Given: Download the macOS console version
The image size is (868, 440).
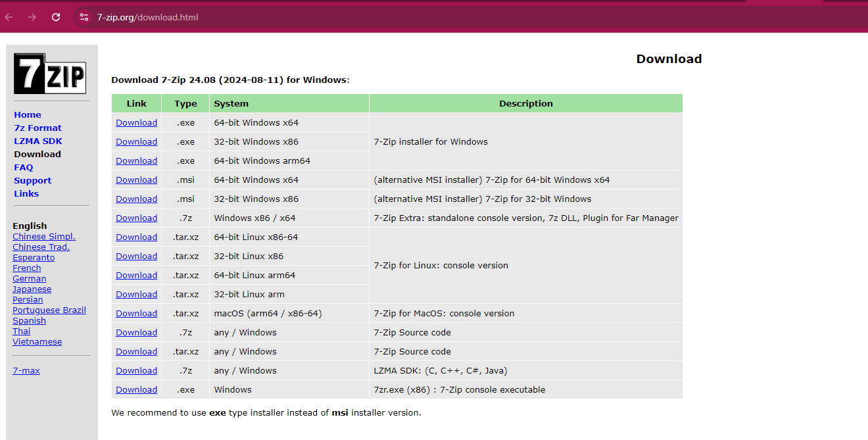Looking at the screenshot, I should [136, 313].
